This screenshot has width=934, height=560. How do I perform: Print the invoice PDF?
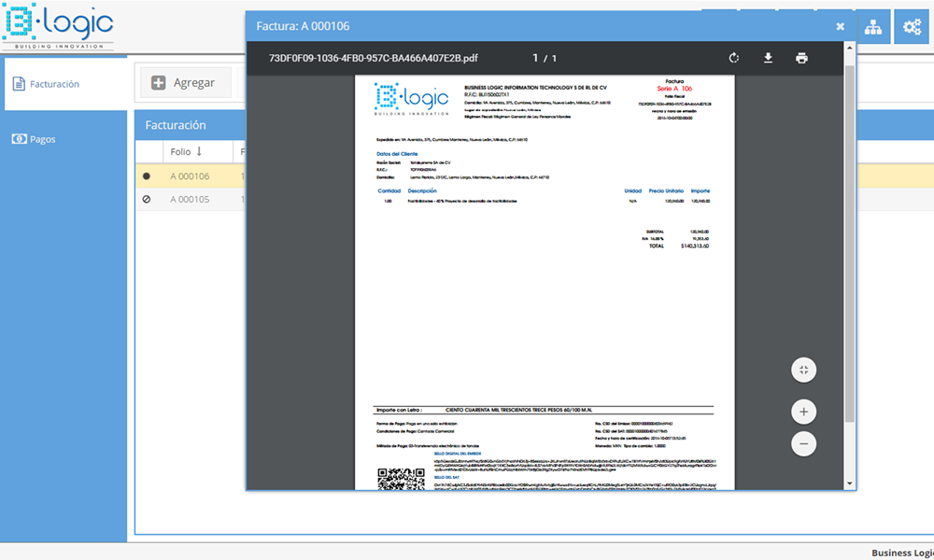coord(801,58)
